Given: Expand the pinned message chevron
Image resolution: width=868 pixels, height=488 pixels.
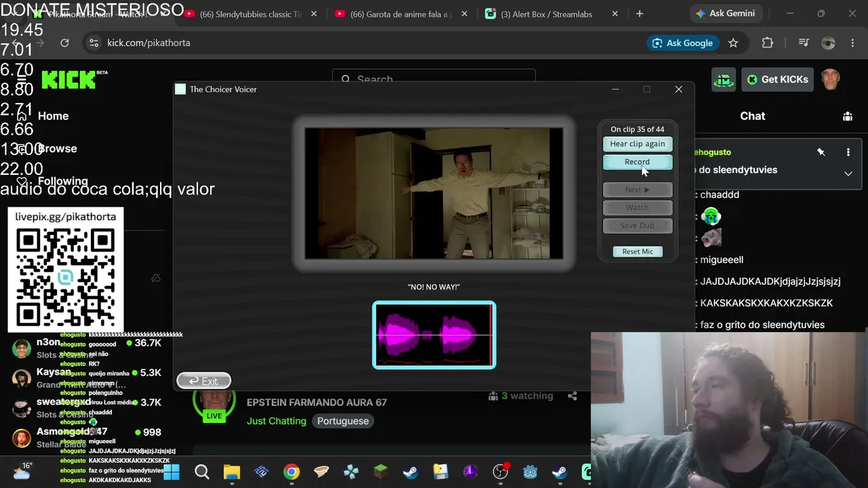Looking at the screenshot, I should pos(848,174).
